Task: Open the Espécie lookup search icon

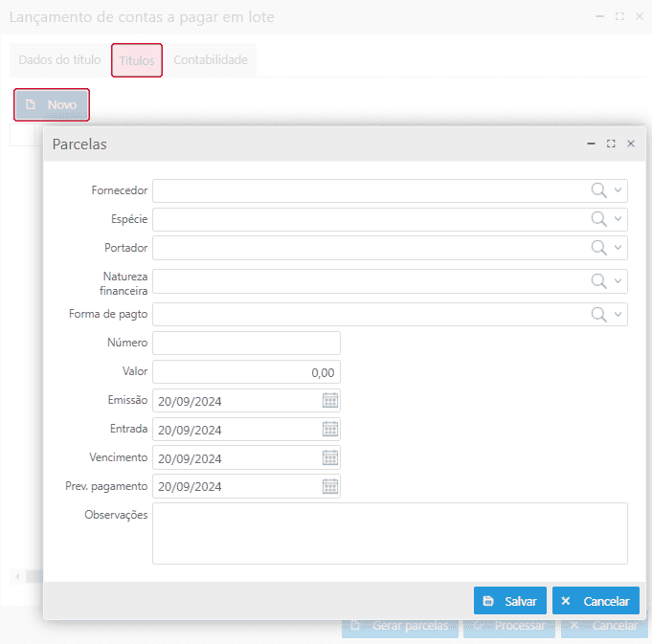Action: coord(598,219)
